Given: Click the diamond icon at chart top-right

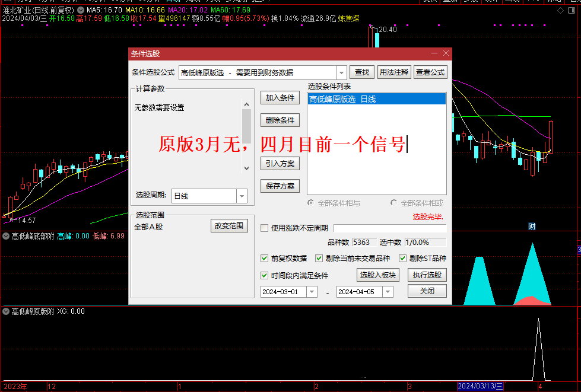Looking at the screenshot, I should coord(561,10).
